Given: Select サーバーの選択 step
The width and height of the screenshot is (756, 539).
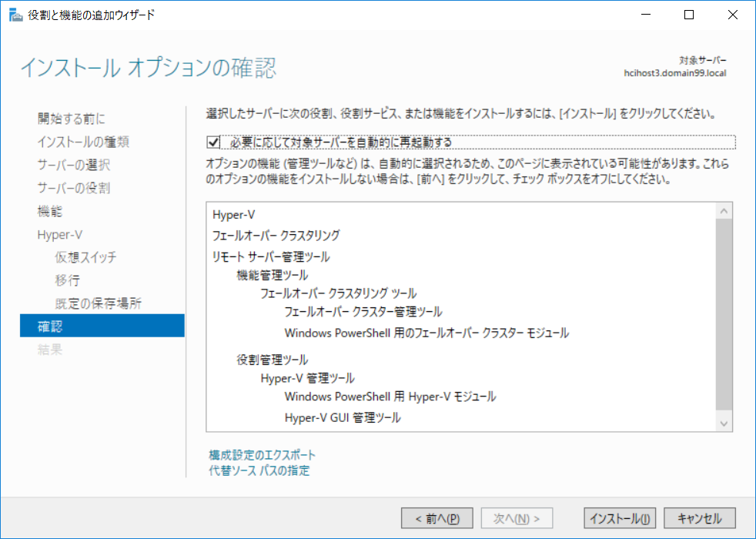Looking at the screenshot, I should [74, 165].
